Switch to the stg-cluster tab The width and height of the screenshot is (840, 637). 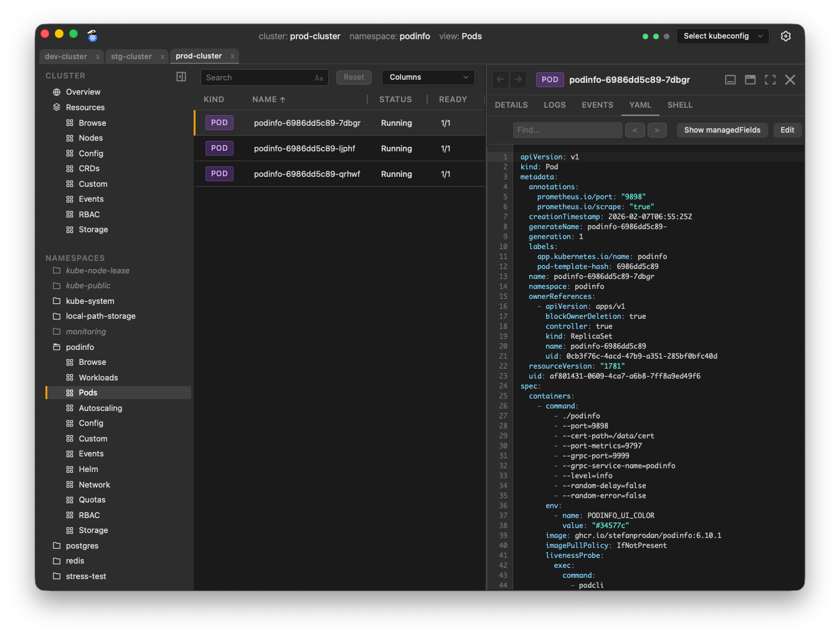point(131,56)
